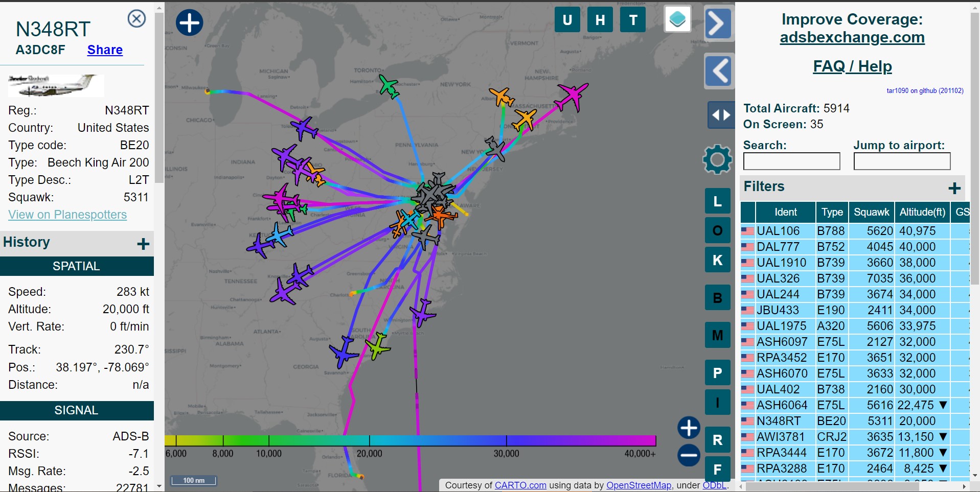The height and width of the screenshot is (492, 980).
Task: Open the adsbexchange.com link
Action: pos(852,37)
